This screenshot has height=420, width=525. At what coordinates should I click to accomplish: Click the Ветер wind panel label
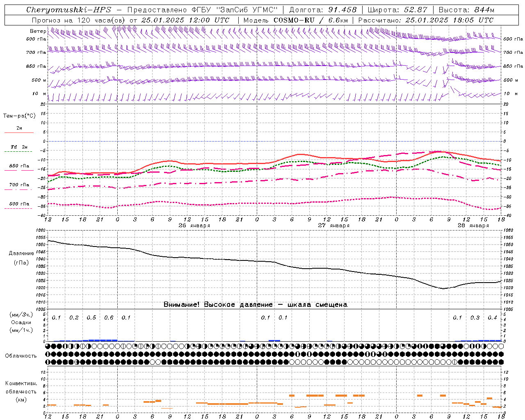click(x=38, y=31)
